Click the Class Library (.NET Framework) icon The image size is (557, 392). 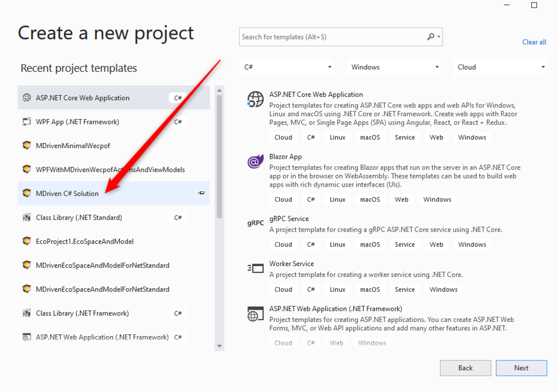point(27,313)
